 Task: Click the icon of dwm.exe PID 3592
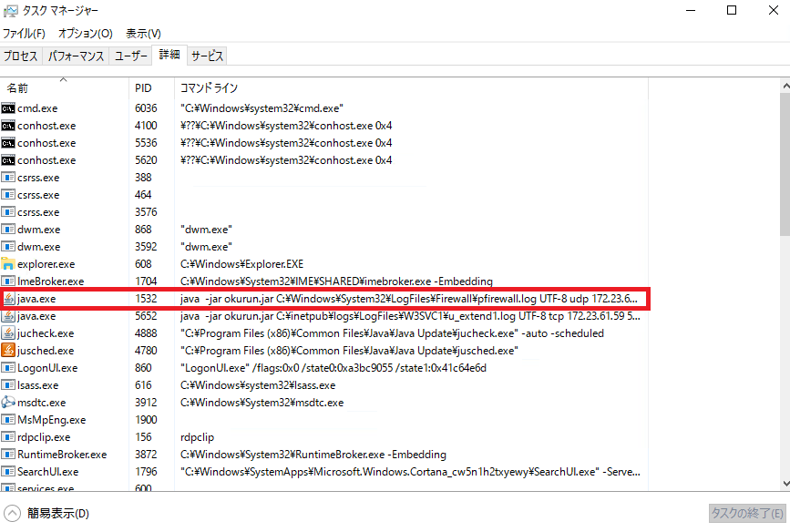[8, 247]
